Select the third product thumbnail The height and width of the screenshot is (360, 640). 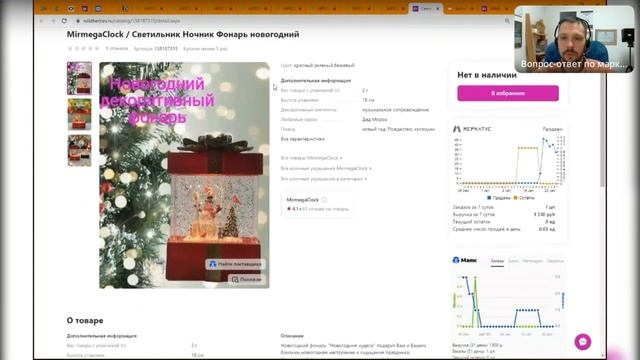click(x=79, y=150)
